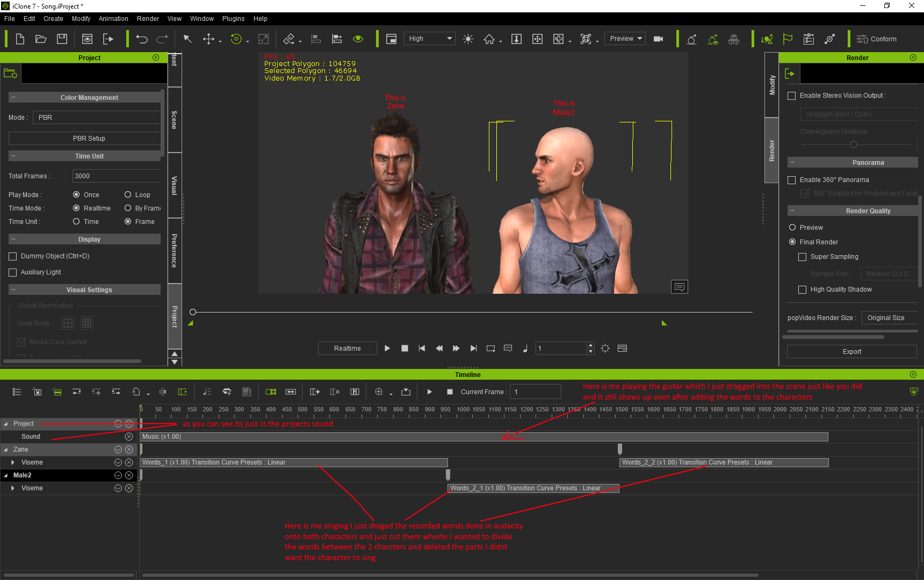Collapse the Color Management section
924x580 pixels.
coord(13,98)
